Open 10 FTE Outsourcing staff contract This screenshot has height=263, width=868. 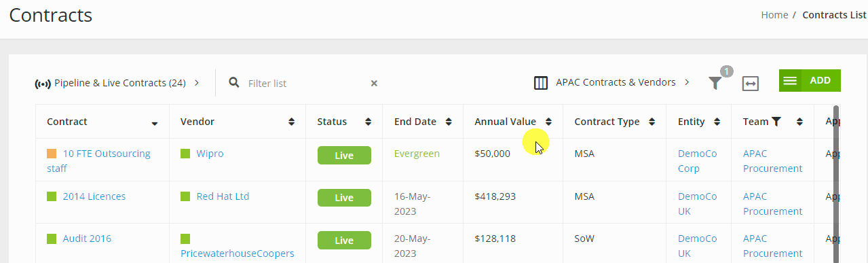[x=98, y=160]
